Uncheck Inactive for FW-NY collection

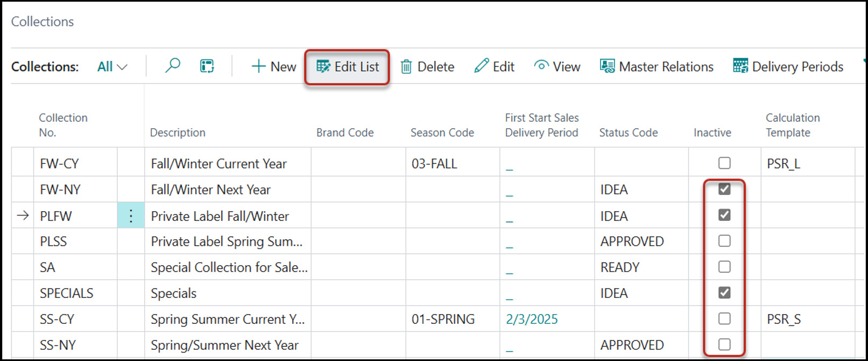[724, 189]
